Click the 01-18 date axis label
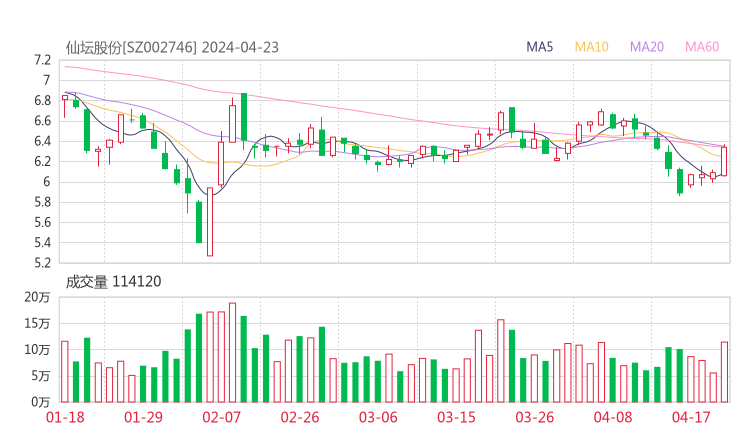 (65, 417)
